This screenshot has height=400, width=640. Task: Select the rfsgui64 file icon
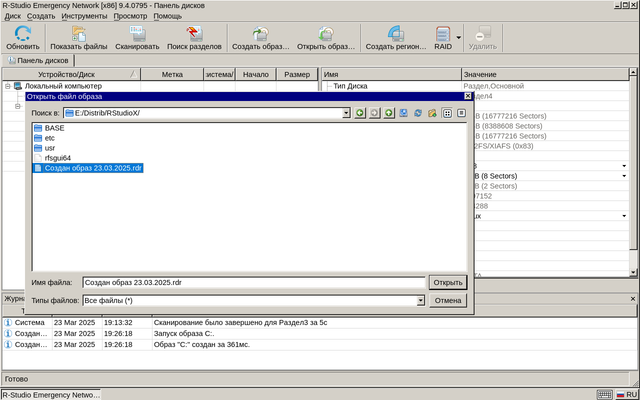click(x=38, y=158)
